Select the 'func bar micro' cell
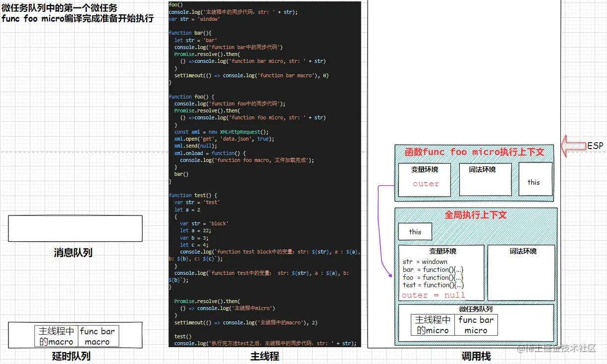The image size is (607, 364). pyautogui.click(x=476, y=325)
